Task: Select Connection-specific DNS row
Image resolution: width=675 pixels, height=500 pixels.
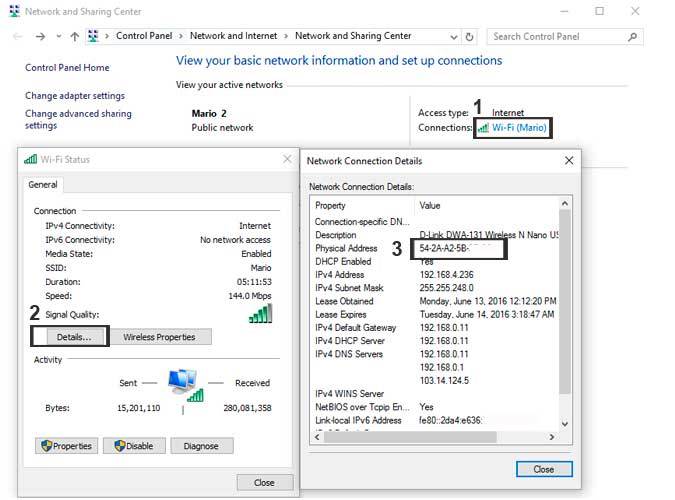Action: click(435, 222)
